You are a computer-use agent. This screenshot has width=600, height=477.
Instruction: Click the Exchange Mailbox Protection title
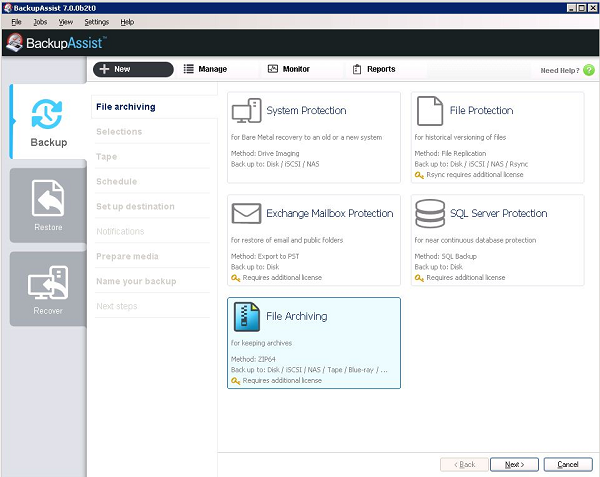coord(329,213)
